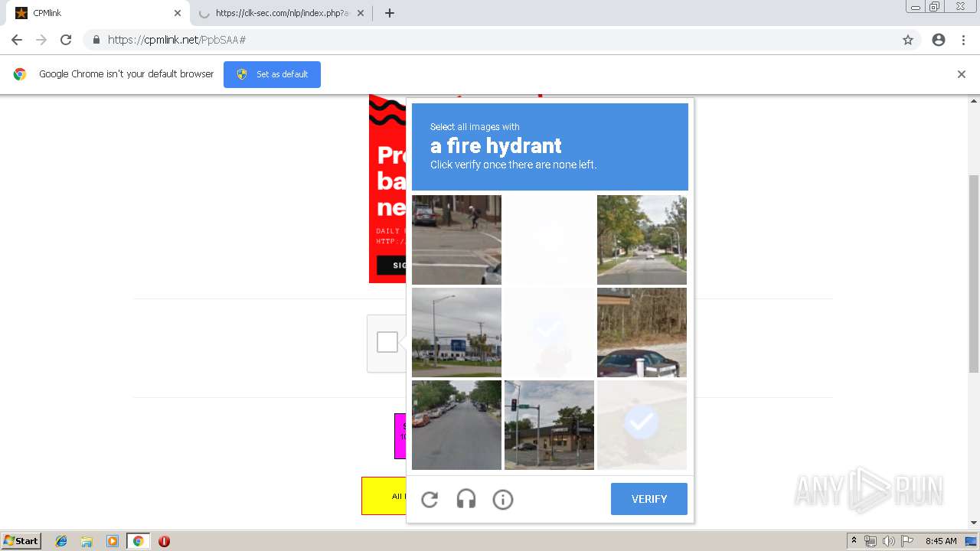This screenshot has width=980, height=551.
Task: Show hidden tray icons arrow
Action: pos(854,541)
